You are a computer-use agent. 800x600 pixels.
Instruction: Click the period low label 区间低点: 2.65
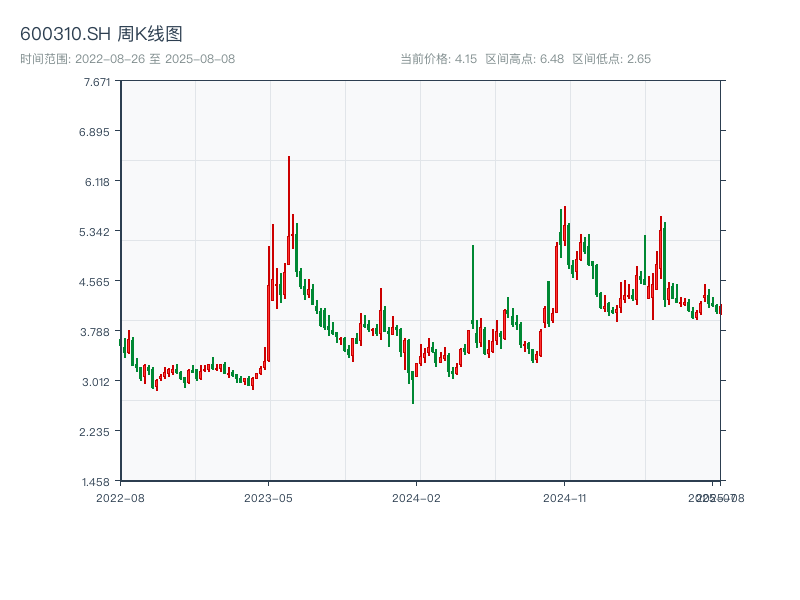click(x=611, y=59)
